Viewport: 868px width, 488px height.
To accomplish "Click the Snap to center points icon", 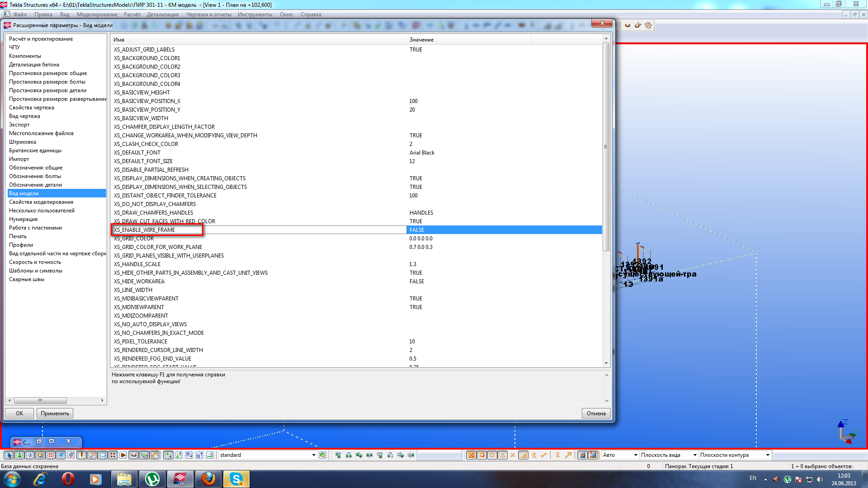I will pos(492,455).
